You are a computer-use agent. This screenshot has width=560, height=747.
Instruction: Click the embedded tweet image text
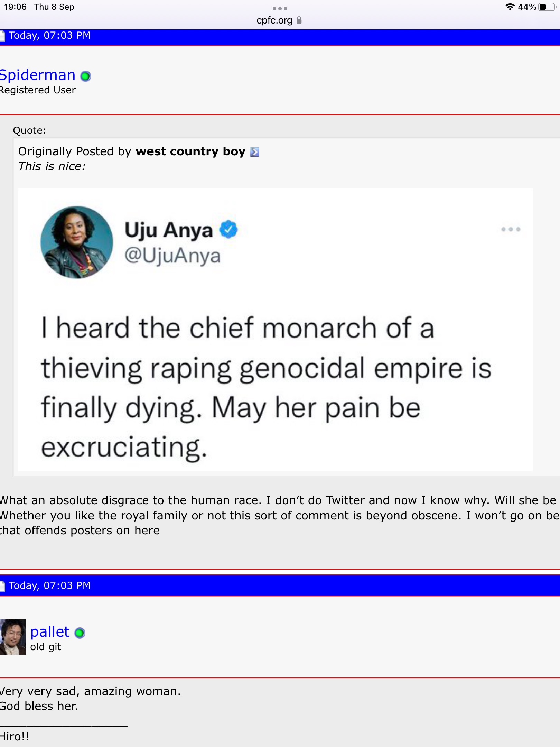(x=266, y=387)
